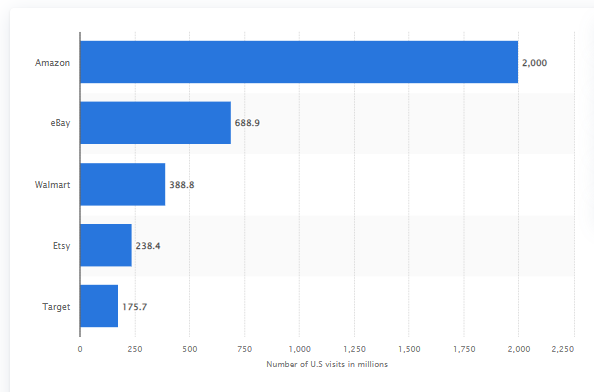
Task: Click the Target bar
Action: [x=99, y=306]
